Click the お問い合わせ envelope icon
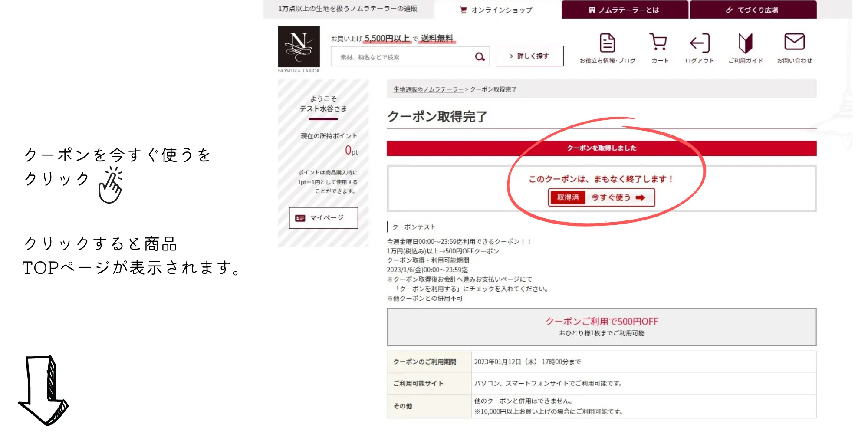868x434 pixels. [x=794, y=42]
